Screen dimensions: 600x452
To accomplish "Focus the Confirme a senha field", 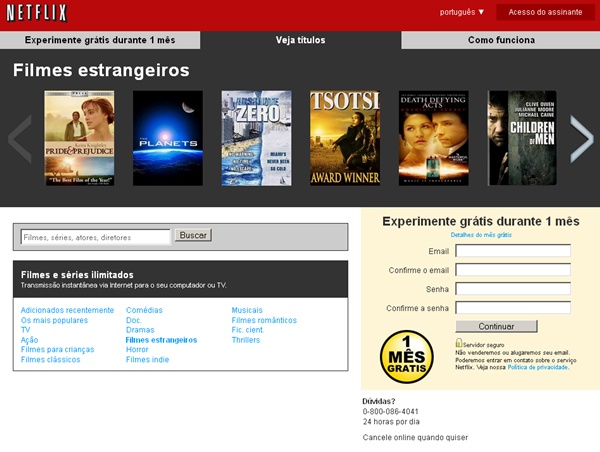I will pyautogui.click(x=513, y=308).
